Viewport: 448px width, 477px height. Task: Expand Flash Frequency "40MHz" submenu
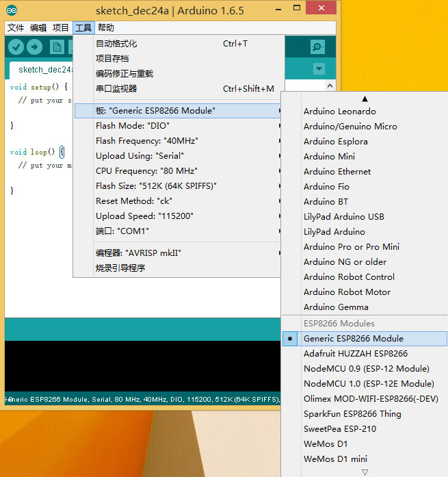coord(178,141)
